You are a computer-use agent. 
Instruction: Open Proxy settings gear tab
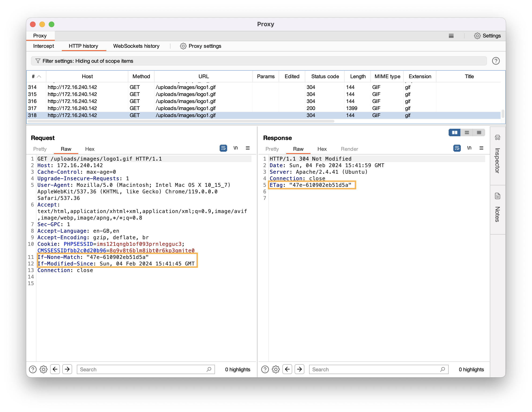pos(200,46)
